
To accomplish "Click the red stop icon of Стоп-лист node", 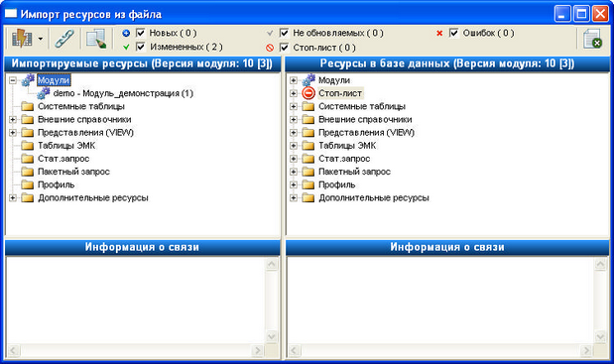I will point(308,93).
